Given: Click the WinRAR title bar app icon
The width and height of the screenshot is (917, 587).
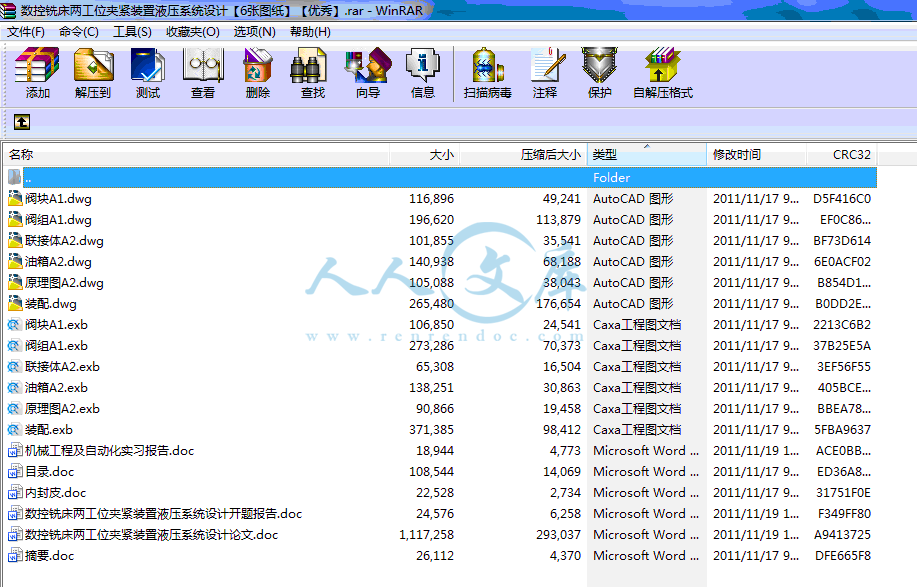Looking at the screenshot, I should 8,10.
